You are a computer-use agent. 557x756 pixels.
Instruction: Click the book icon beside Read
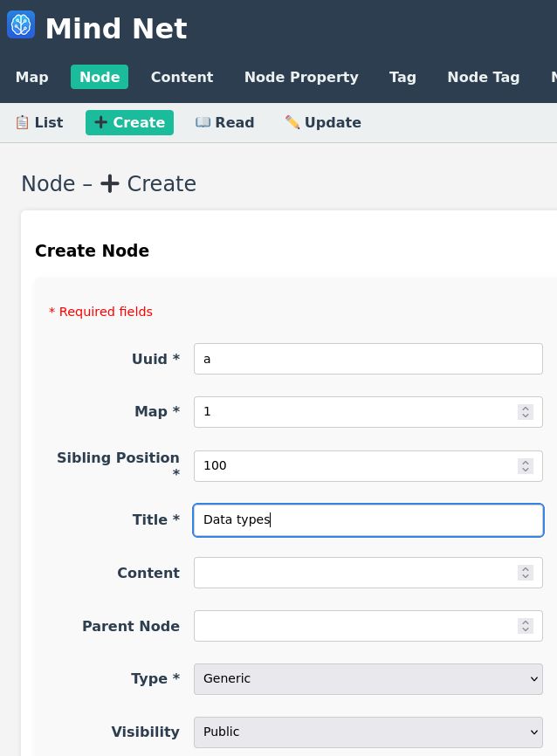point(203,122)
